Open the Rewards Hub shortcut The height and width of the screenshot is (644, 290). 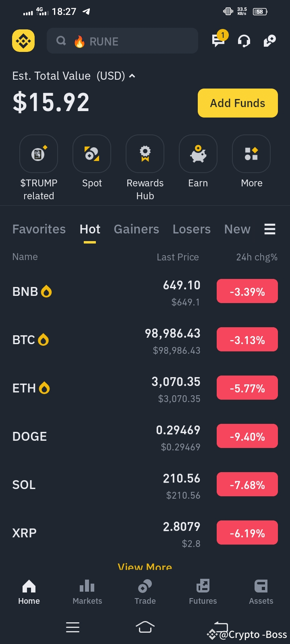(145, 154)
